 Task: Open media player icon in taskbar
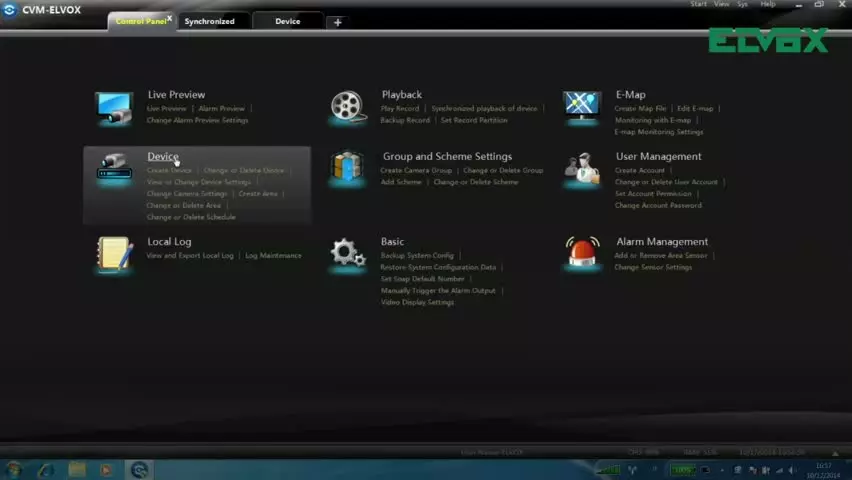(106, 470)
